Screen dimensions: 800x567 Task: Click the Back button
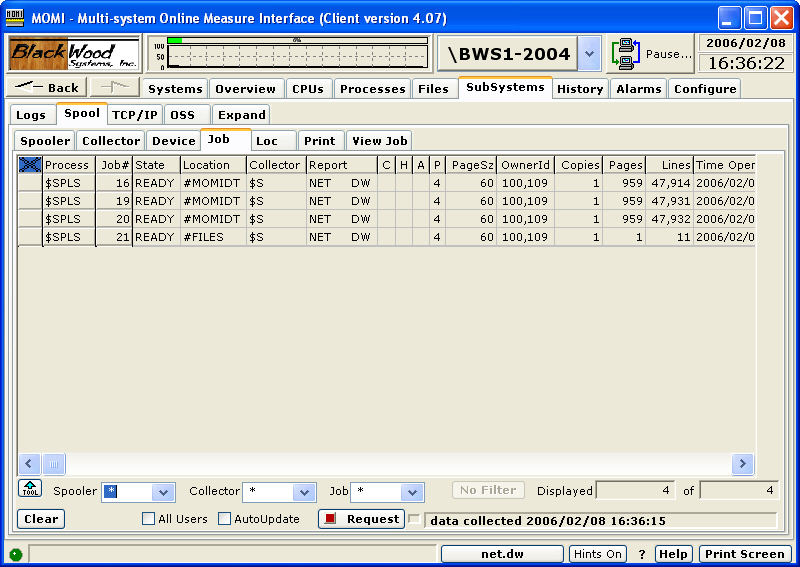(47, 87)
